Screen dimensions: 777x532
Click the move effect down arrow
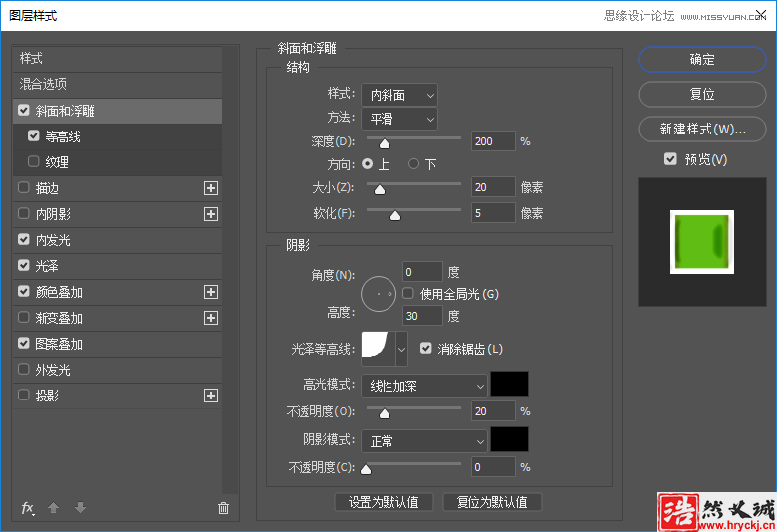point(80,508)
